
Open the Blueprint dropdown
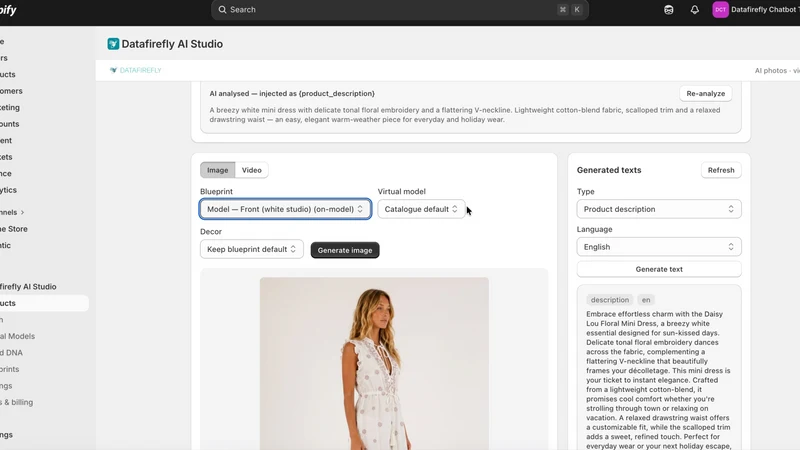point(285,209)
